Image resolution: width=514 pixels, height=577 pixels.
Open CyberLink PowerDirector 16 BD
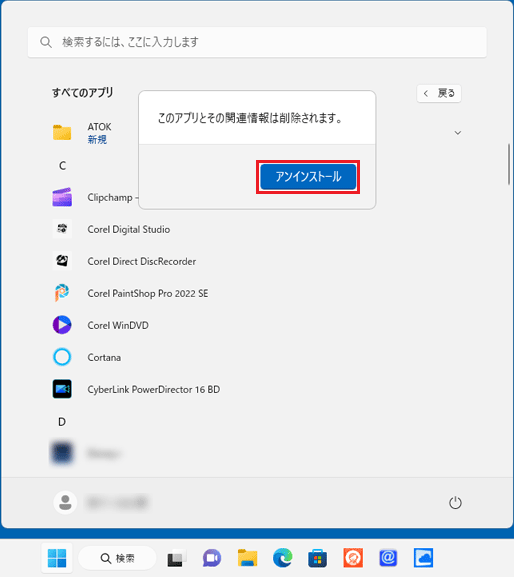(x=153, y=389)
